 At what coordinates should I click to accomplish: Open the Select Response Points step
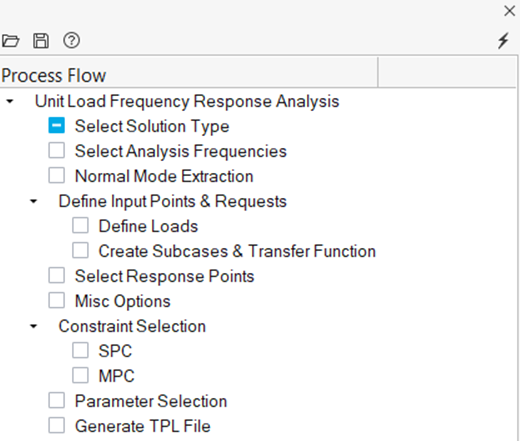(164, 276)
